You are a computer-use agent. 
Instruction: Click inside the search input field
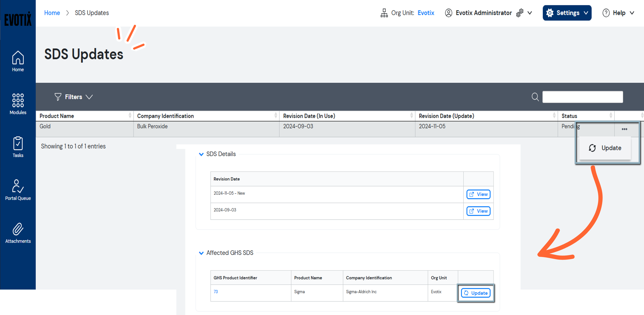[x=583, y=97]
